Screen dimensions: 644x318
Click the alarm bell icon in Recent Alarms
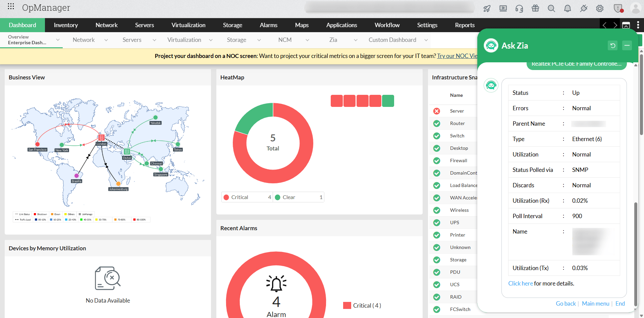click(276, 283)
